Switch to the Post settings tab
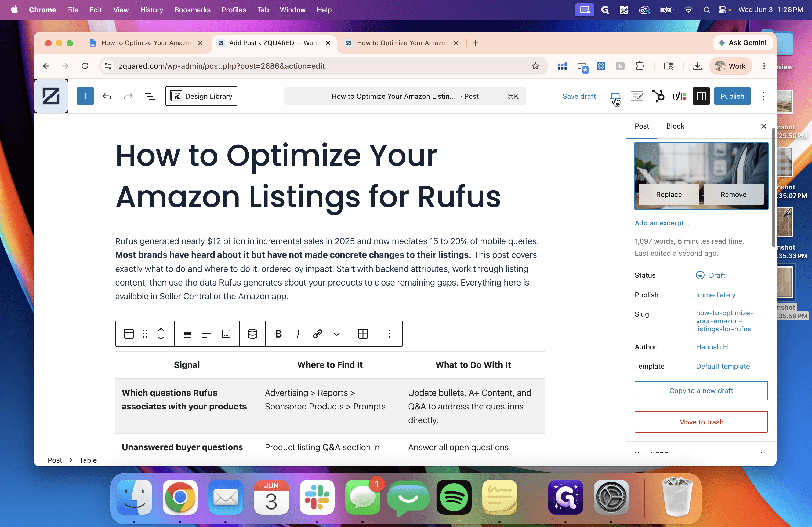812x527 pixels. click(x=642, y=126)
